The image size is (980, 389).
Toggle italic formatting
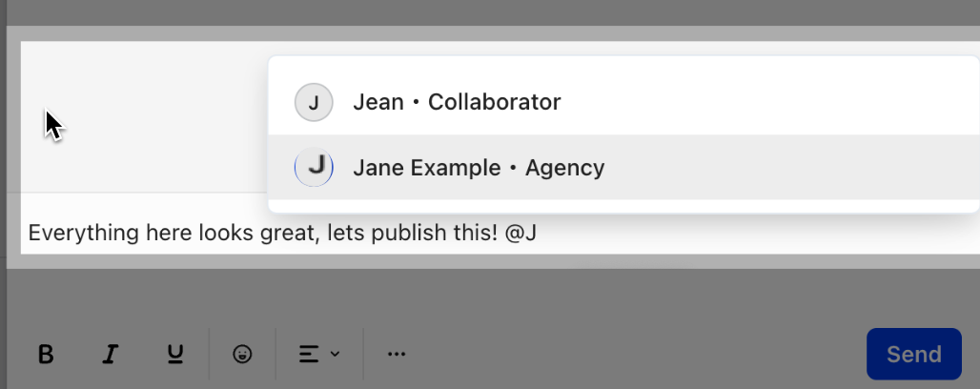coord(110,354)
